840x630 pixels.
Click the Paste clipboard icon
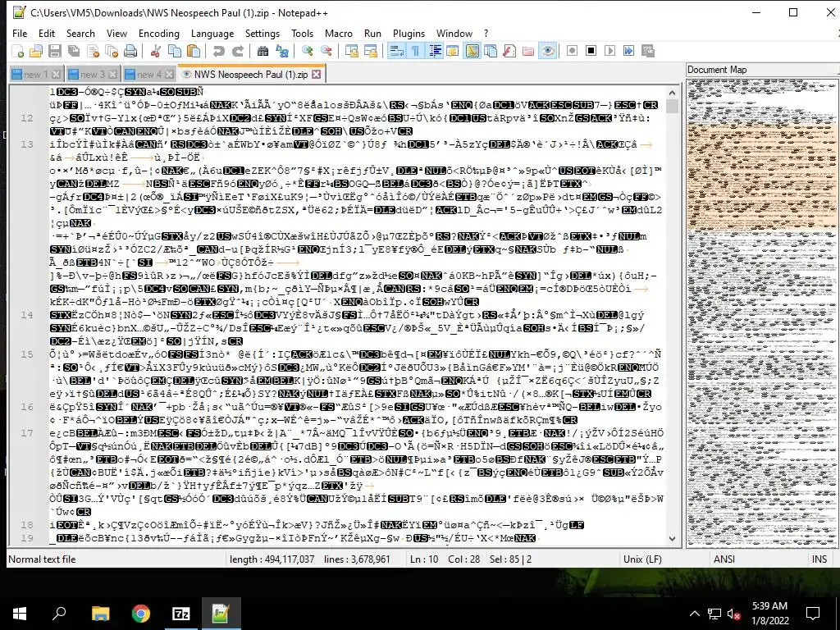(194, 51)
